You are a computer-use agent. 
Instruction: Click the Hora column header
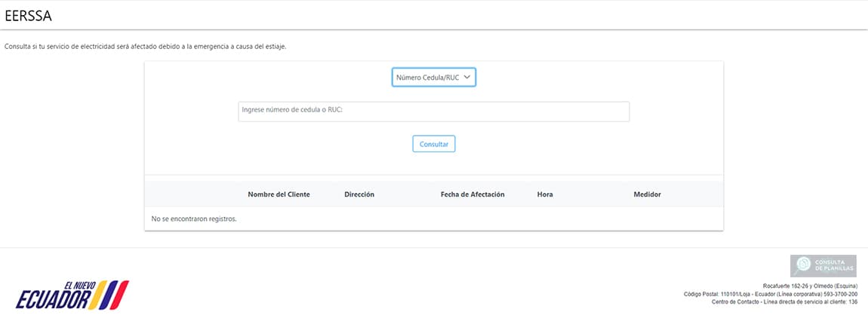click(x=545, y=194)
